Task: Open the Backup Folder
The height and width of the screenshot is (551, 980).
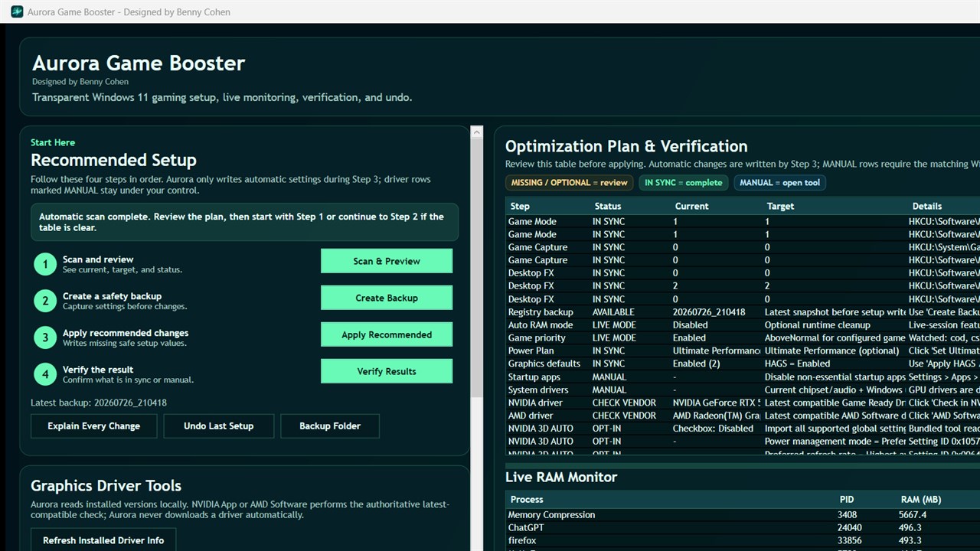Action: coord(330,426)
